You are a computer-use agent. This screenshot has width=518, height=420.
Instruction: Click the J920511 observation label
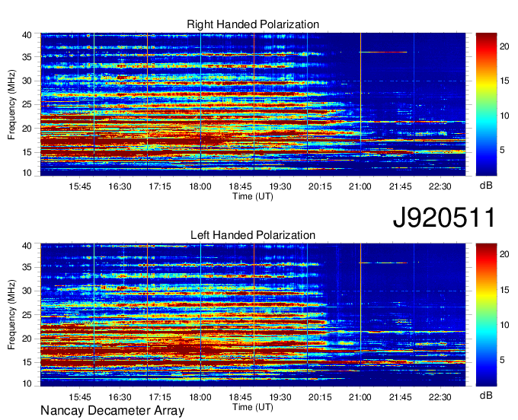coord(444,218)
